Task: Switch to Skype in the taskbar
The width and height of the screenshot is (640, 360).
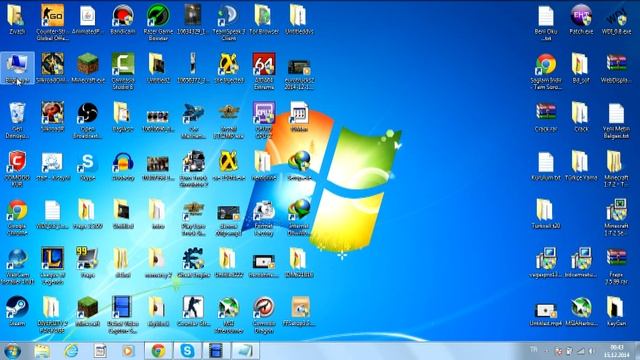Action: pyautogui.click(x=187, y=351)
